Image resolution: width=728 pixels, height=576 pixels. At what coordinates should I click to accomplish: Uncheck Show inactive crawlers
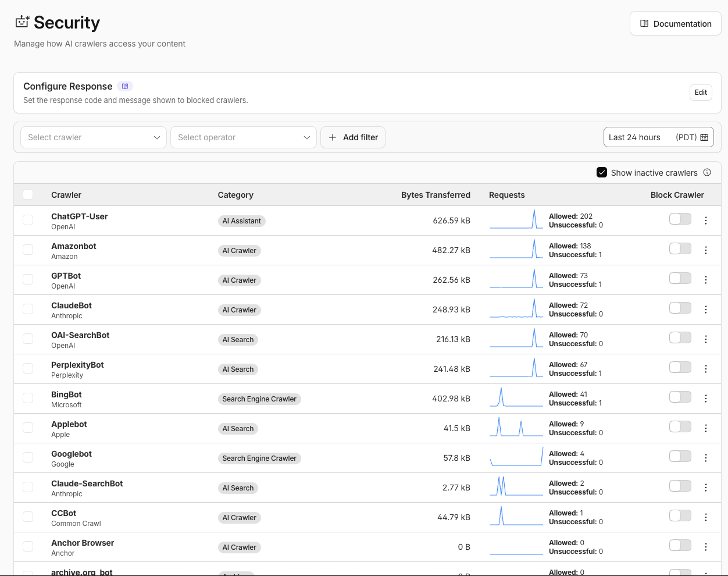(602, 172)
